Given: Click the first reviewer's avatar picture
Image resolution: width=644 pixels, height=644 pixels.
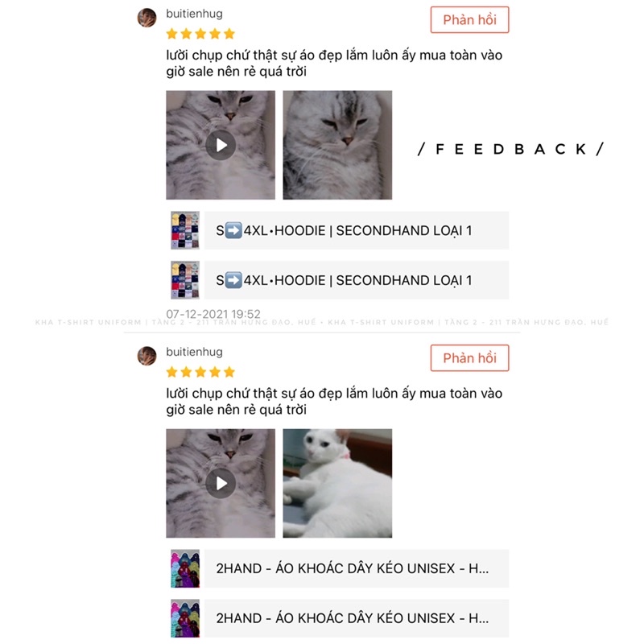Looking at the screenshot, I should pos(147,18).
